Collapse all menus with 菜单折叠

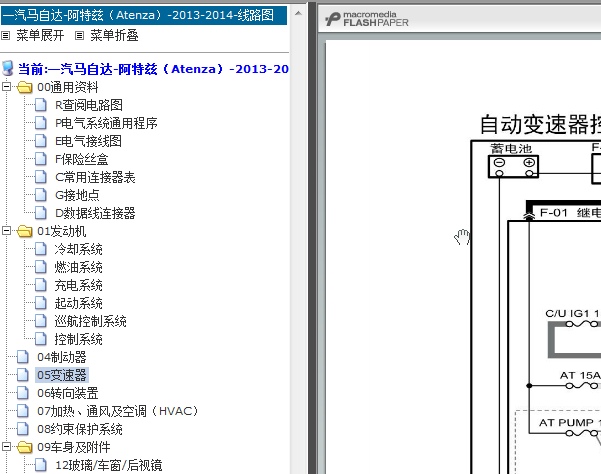(x=114, y=36)
